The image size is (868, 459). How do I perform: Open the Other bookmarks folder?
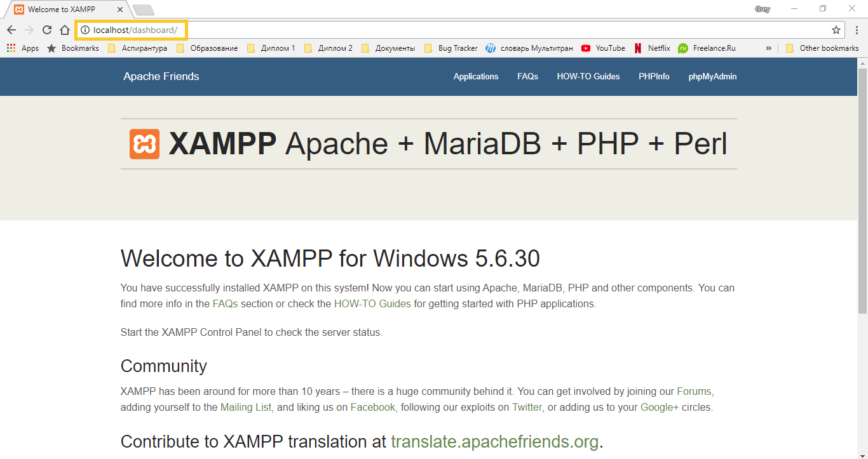click(x=822, y=48)
